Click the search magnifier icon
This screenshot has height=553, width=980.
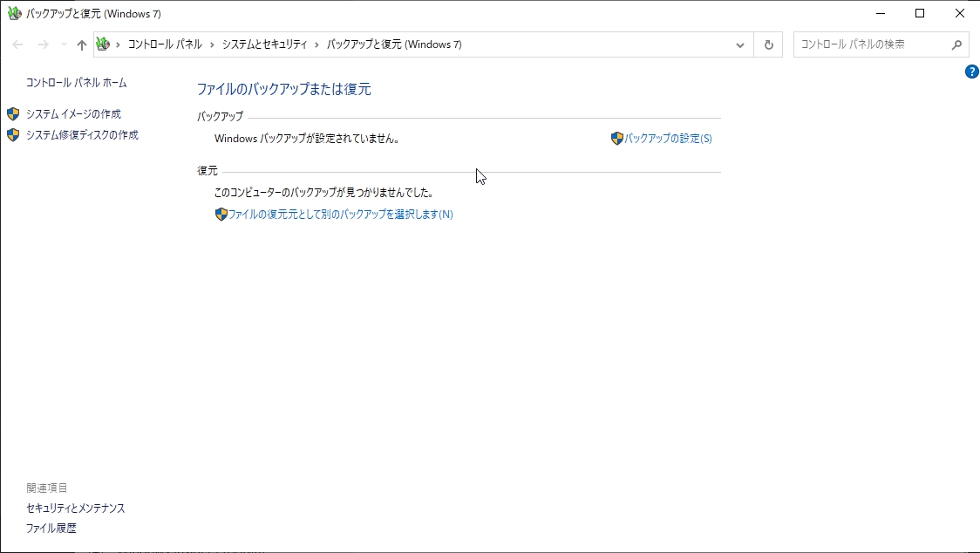tap(956, 44)
